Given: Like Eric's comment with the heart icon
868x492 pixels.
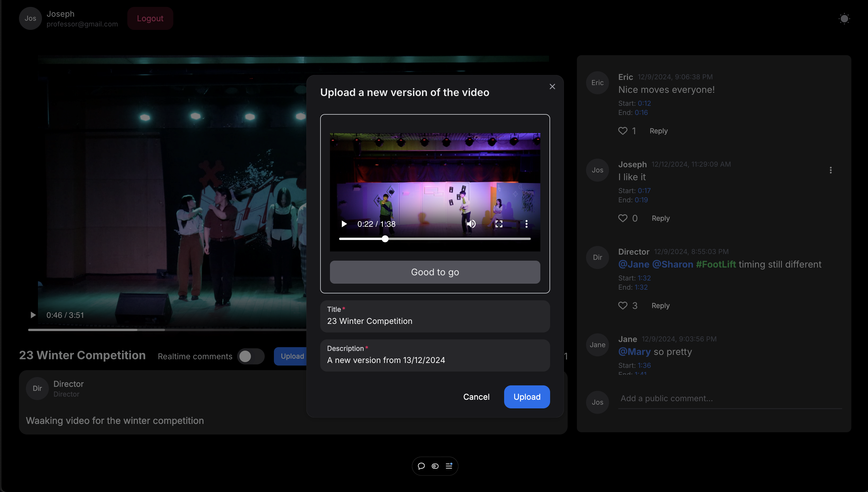Looking at the screenshot, I should coord(623,131).
